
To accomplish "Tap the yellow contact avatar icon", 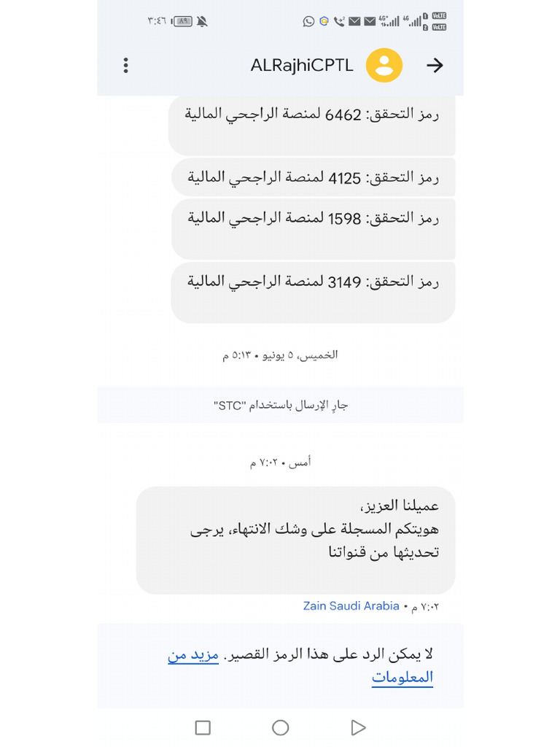I will [384, 66].
